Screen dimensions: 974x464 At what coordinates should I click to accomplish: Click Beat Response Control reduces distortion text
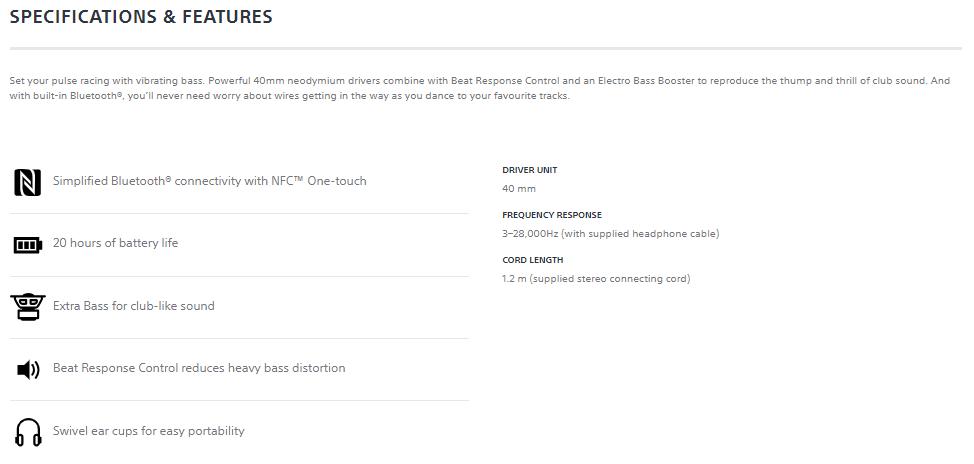coord(199,368)
